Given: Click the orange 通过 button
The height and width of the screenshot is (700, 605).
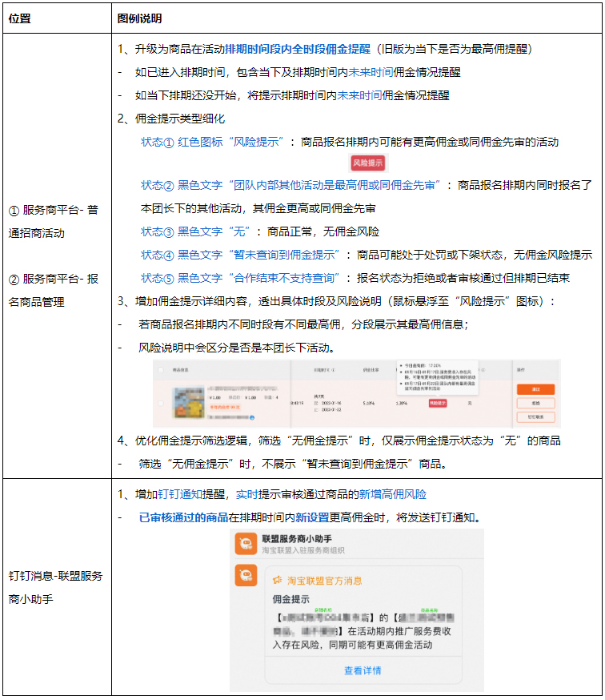Looking at the screenshot, I should pyautogui.click(x=536, y=389).
